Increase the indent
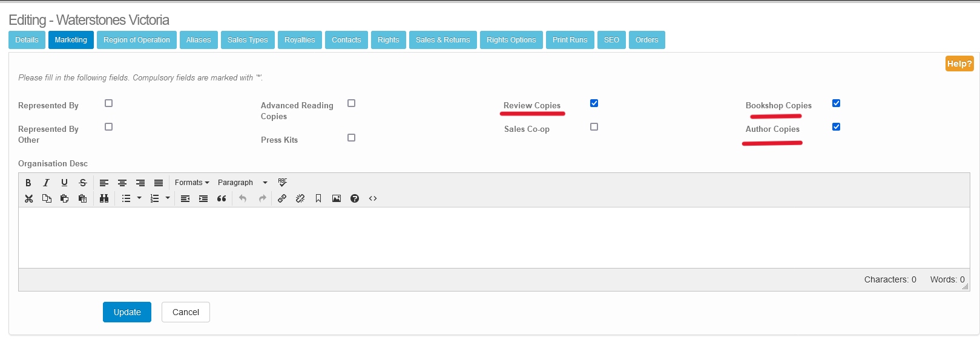This screenshot has height=352, width=980. coord(203,198)
